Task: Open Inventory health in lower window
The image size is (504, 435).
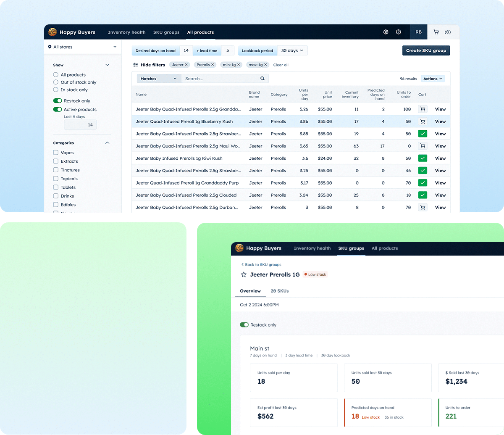Action: coord(312,248)
